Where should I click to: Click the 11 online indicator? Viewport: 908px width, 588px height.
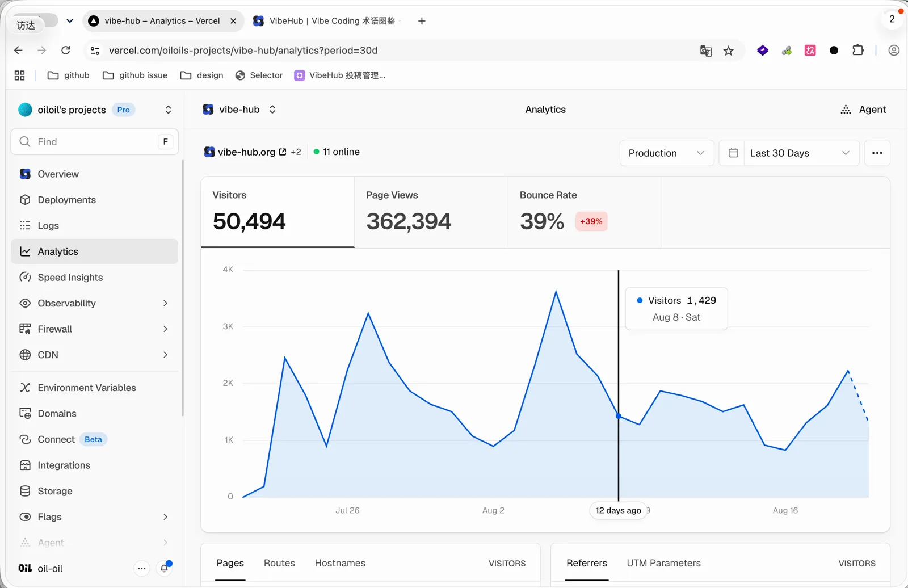coord(337,152)
